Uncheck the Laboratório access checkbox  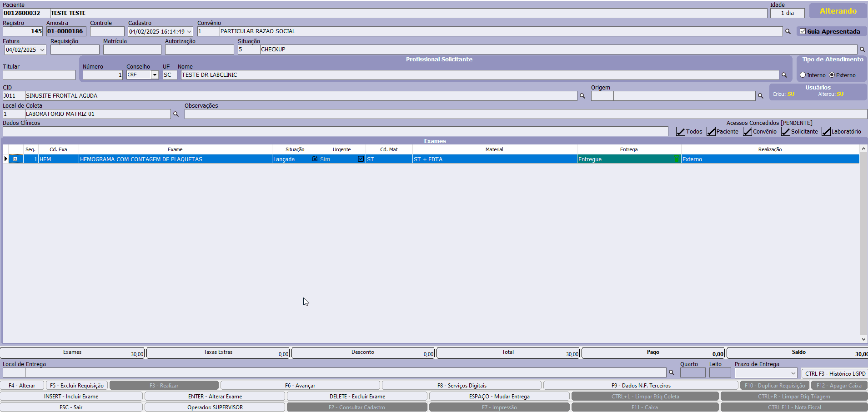(x=826, y=131)
